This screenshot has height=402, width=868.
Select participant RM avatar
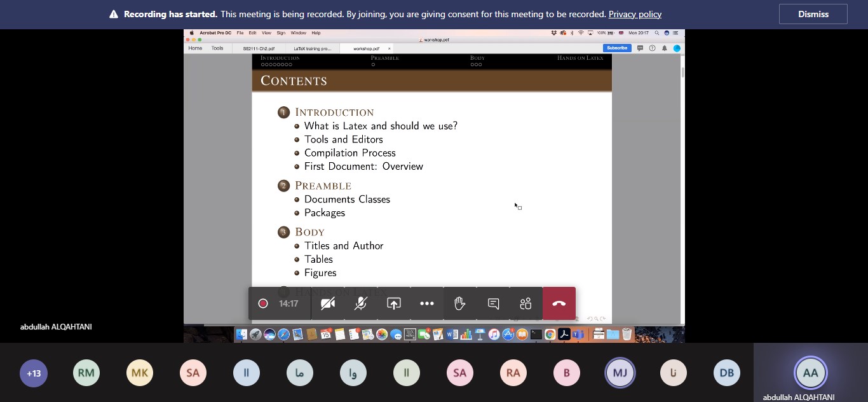[x=86, y=373]
